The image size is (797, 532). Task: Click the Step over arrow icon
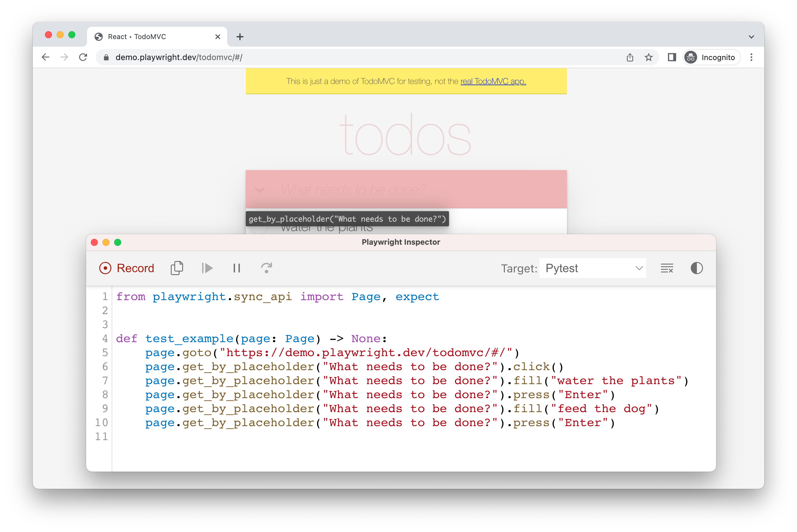267,268
